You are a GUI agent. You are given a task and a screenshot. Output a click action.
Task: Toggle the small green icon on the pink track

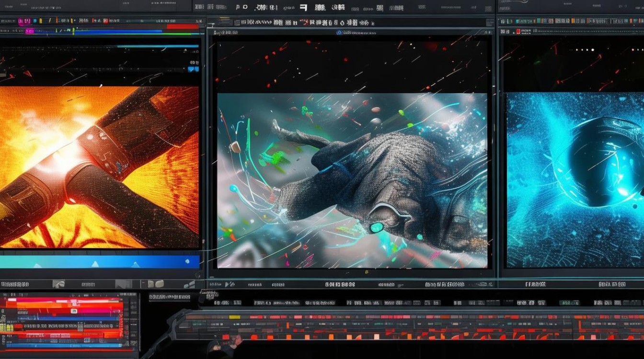[x=74, y=311]
